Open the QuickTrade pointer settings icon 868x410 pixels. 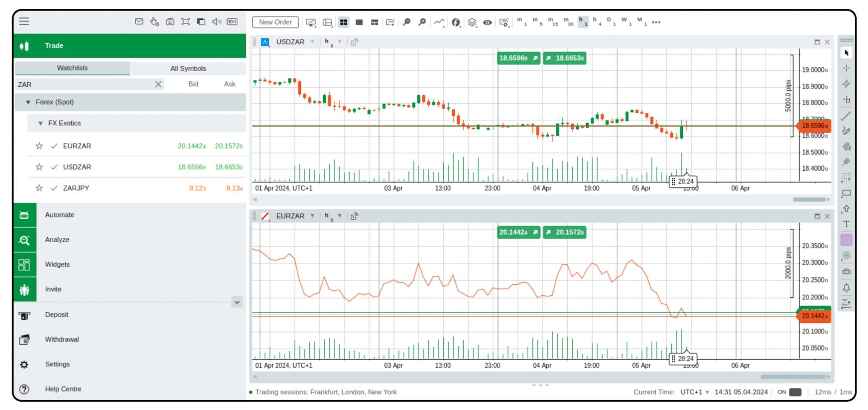(x=154, y=21)
